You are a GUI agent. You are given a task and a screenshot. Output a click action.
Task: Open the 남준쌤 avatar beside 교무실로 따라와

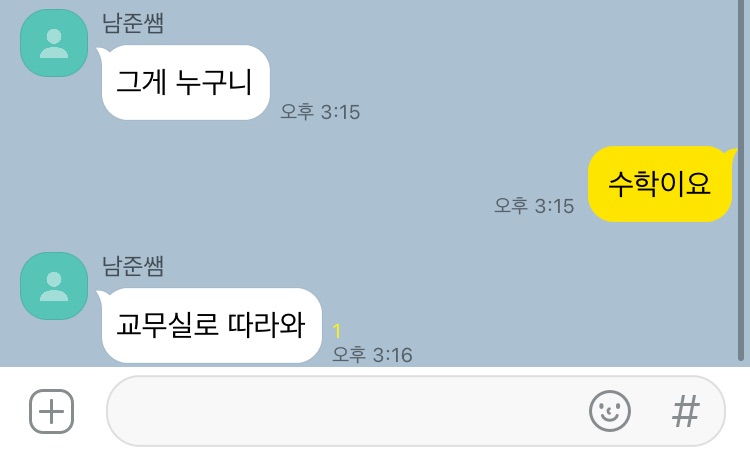point(54,286)
